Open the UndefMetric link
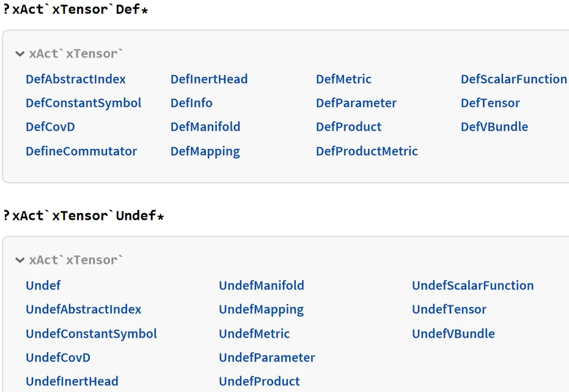 pyautogui.click(x=254, y=334)
